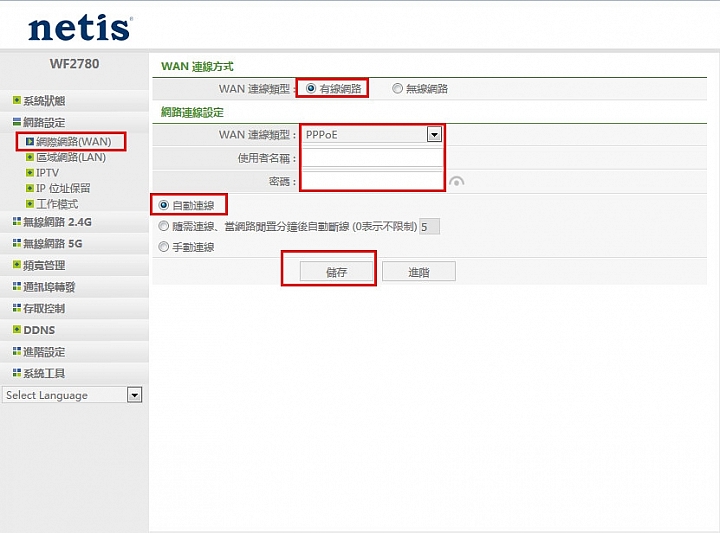720x533 pixels.
Task: Click the green icon beside 區域網路(LAN)
Action: pyautogui.click(x=30, y=157)
